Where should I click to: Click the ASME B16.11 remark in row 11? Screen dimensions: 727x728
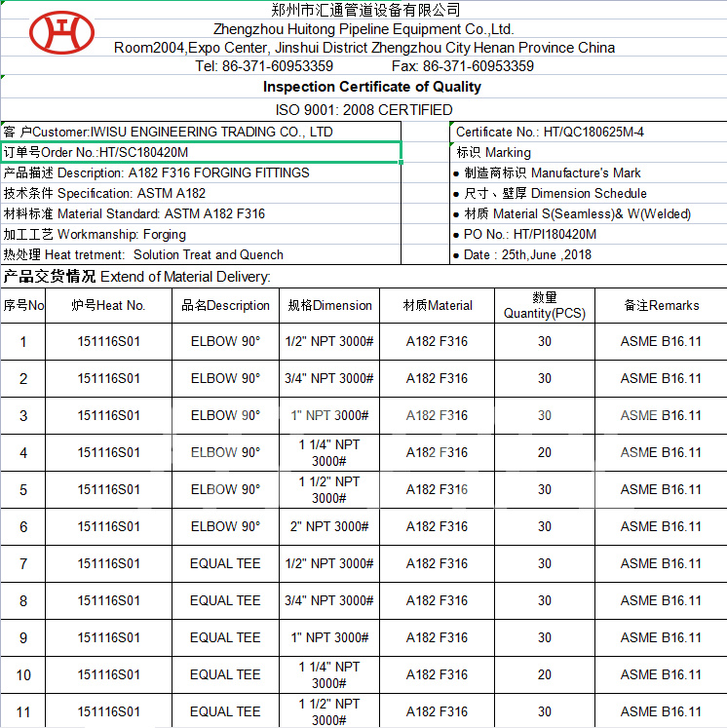pyautogui.click(x=661, y=711)
